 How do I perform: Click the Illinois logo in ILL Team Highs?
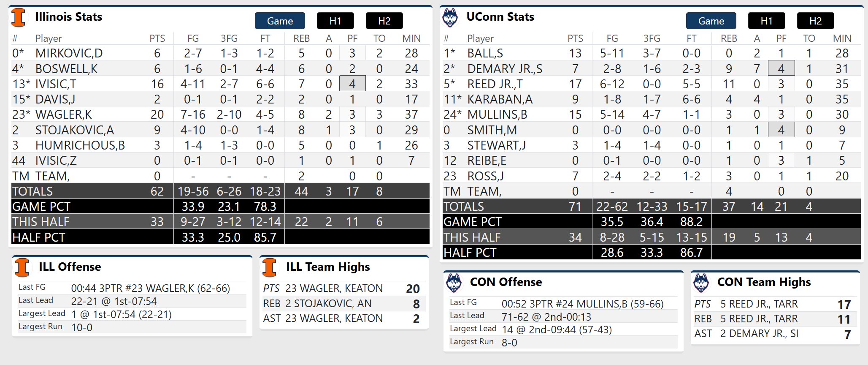click(269, 267)
